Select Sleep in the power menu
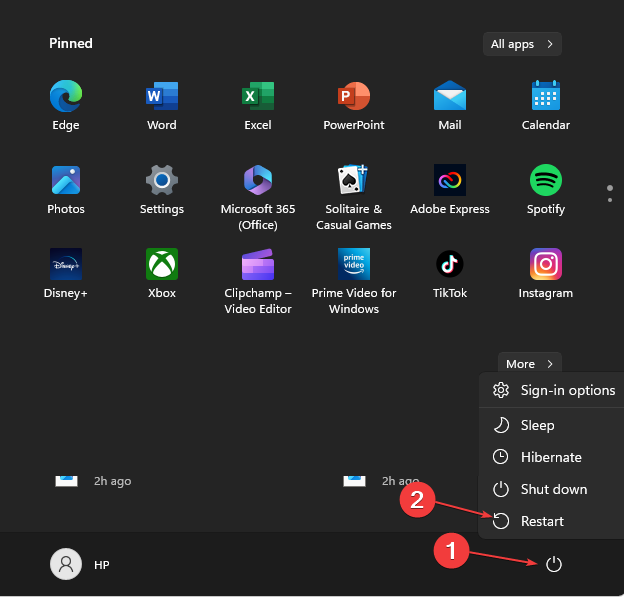The height and width of the screenshot is (598, 624). coord(553,426)
